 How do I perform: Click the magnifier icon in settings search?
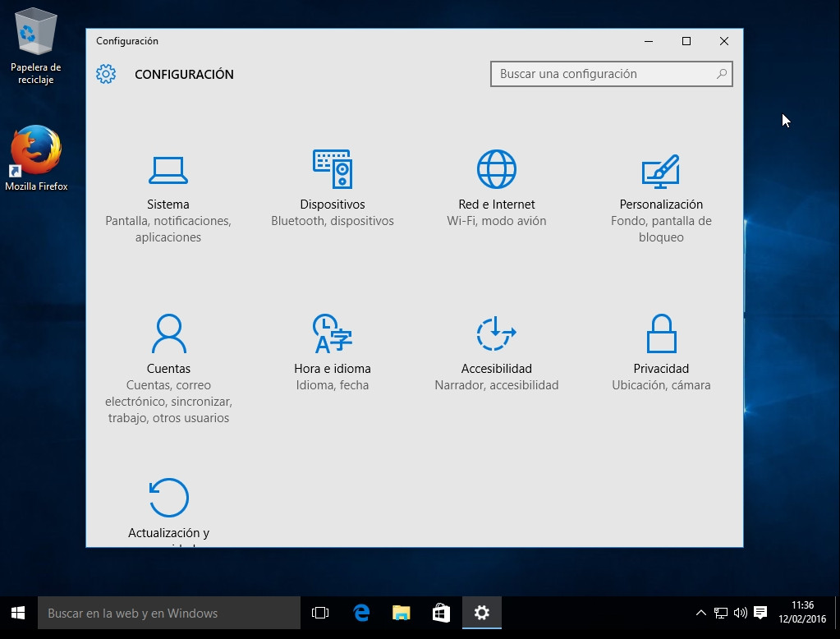721,74
